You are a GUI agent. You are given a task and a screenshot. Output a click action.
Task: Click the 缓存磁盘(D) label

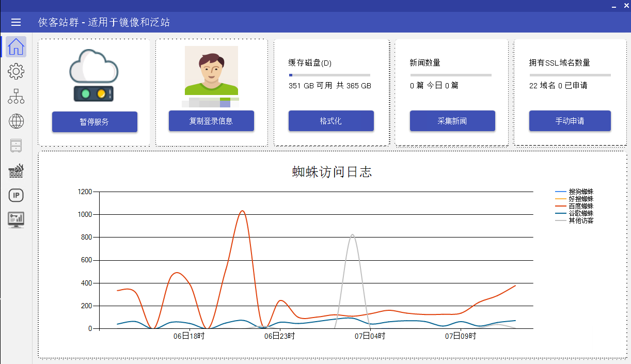310,63
